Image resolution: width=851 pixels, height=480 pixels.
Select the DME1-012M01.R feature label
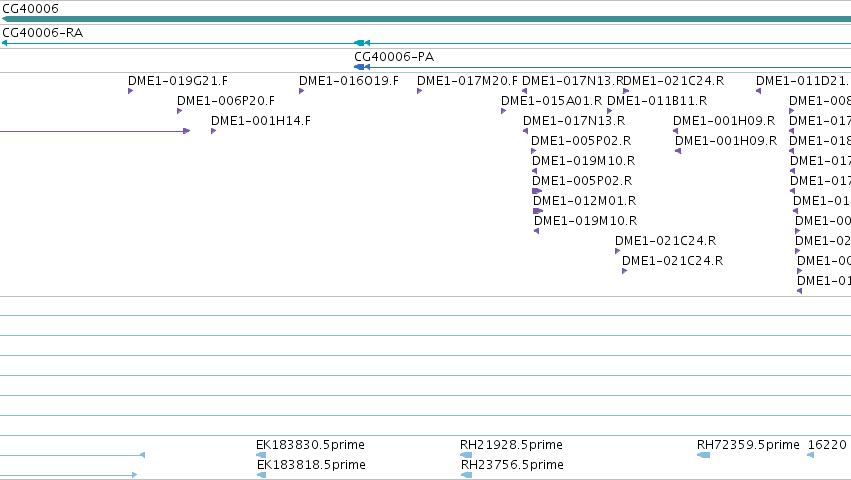click(585, 201)
